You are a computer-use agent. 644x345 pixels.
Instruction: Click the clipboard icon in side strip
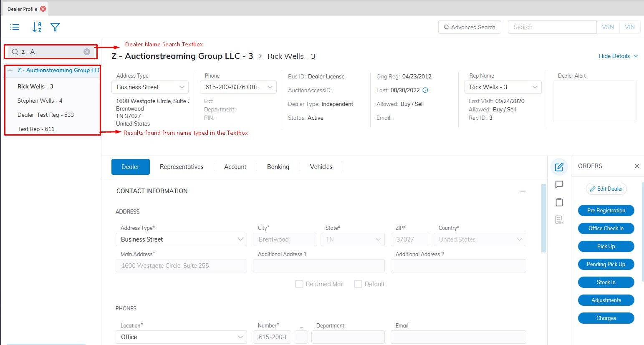(559, 202)
